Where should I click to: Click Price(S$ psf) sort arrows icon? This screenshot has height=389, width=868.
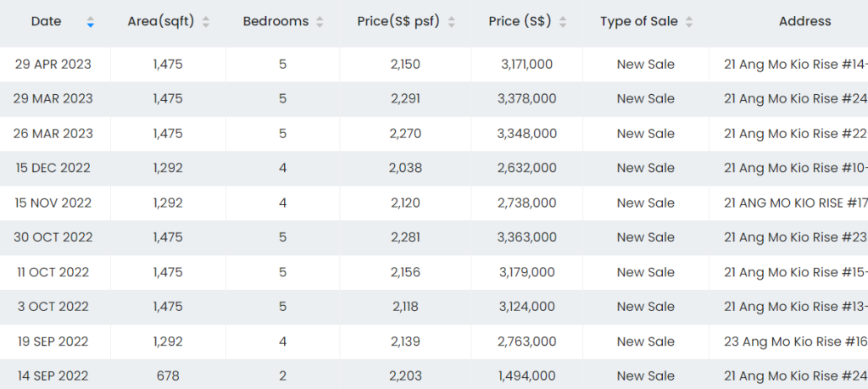(x=452, y=22)
